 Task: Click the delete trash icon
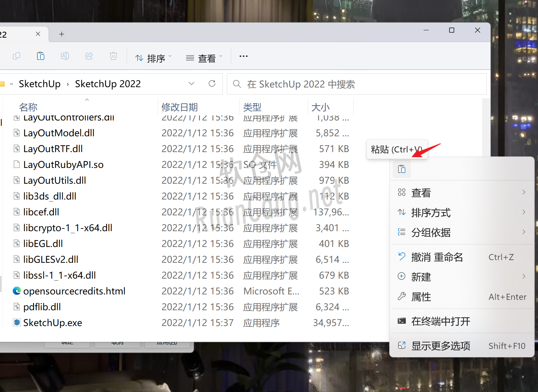click(x=113, y=56)
